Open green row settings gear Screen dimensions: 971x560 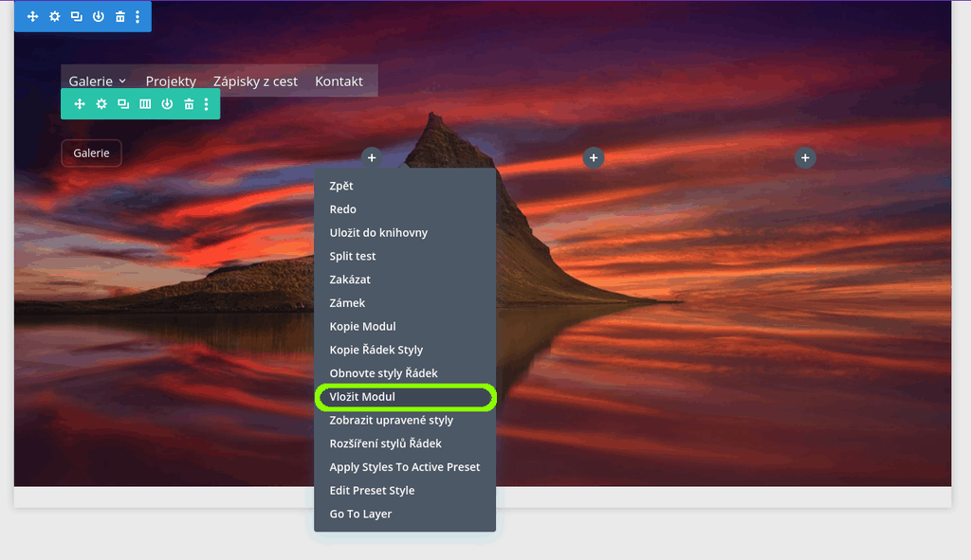(101, 104)
